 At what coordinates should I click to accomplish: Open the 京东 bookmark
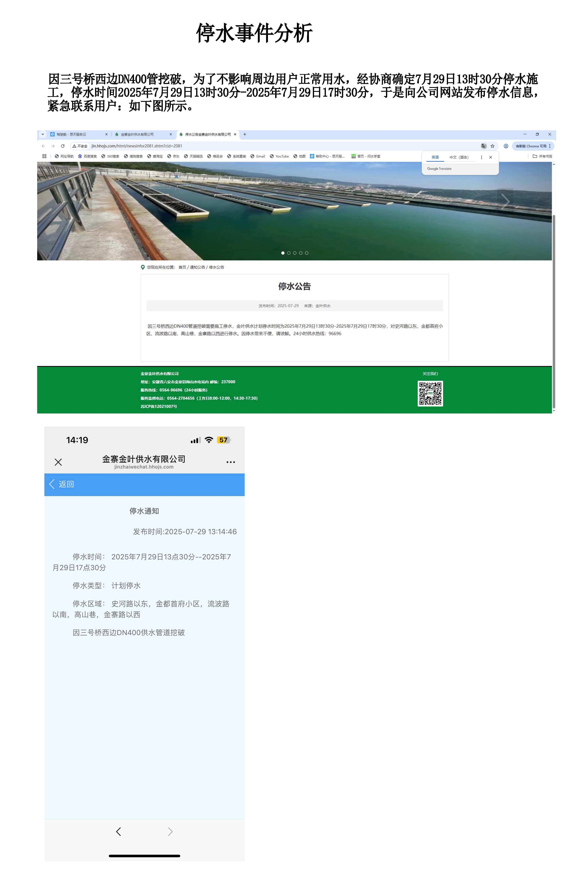point(173,157)
